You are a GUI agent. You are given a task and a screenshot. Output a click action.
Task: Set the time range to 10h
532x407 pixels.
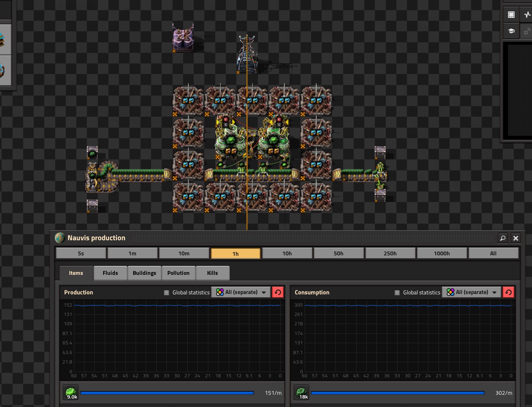287,253
